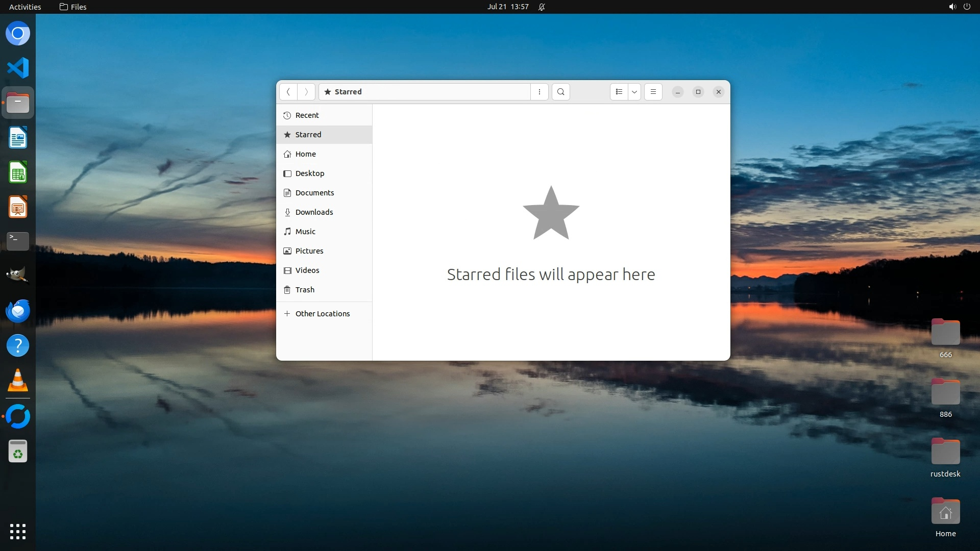Viewport: 980px width, 551px height.
Task: Open the hamburger main menu
Action: click(653, 92)
